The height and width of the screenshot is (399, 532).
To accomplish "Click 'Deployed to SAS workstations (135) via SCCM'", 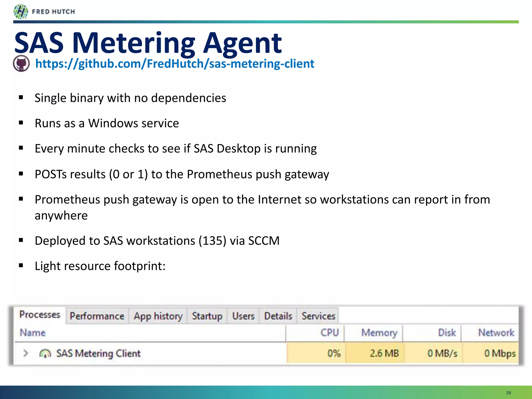I will [157, 241].
